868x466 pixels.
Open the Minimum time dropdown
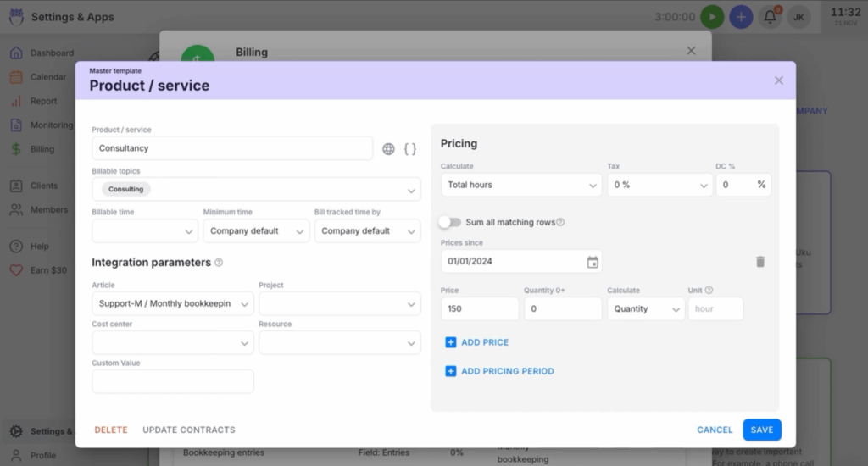tap(256, 231)
